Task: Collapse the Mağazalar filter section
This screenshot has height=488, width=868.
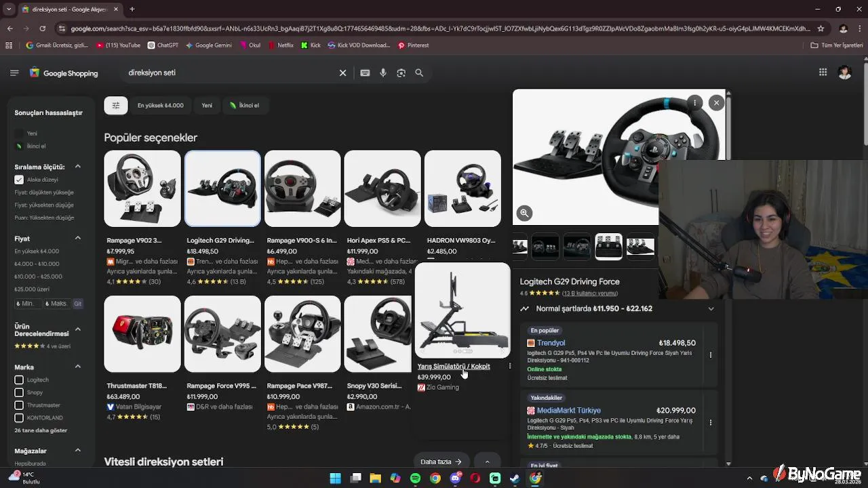Action: coord(77,451)
